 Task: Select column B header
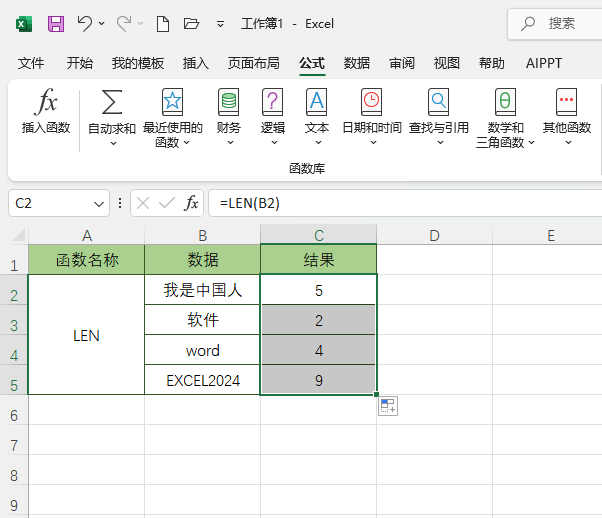(x=203, y=235)
